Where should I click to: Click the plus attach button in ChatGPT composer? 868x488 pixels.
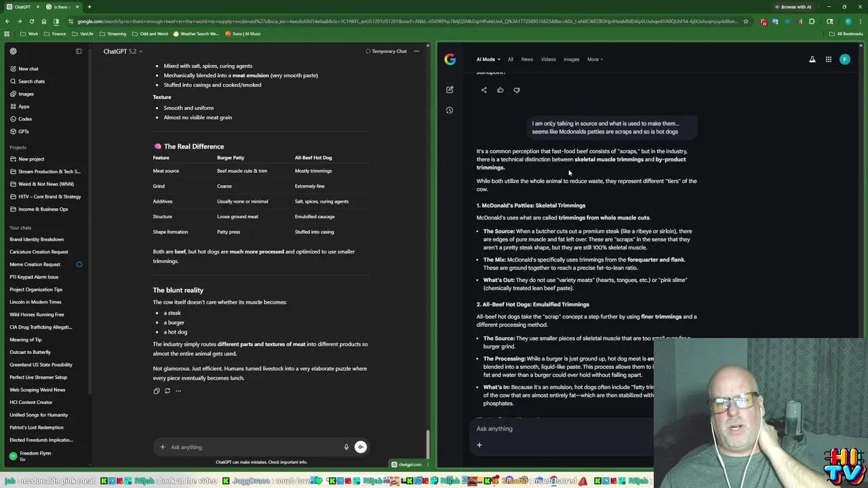click(x=162, y=447)
